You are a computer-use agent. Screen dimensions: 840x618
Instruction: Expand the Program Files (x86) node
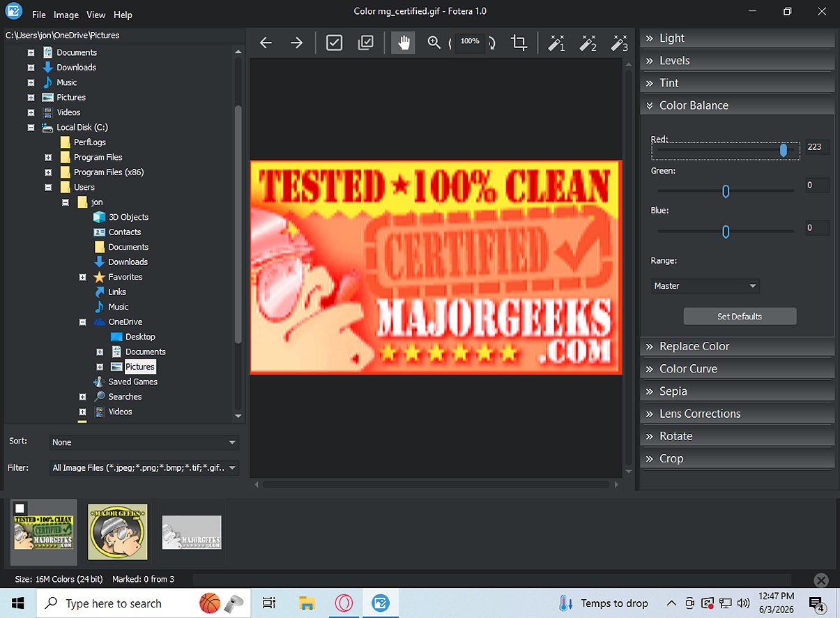pos(48,172)
